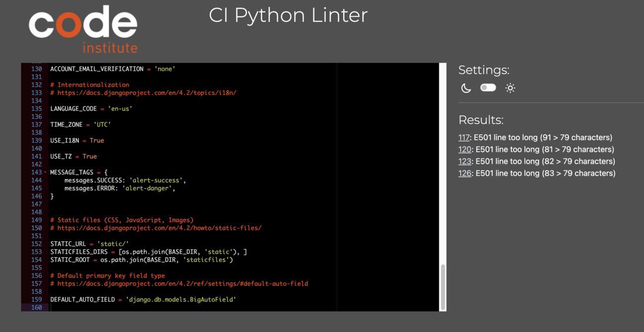The image size is (644, 332).
Task: Click the static-files howto URL comment
Action: click(x=156, y=228)
